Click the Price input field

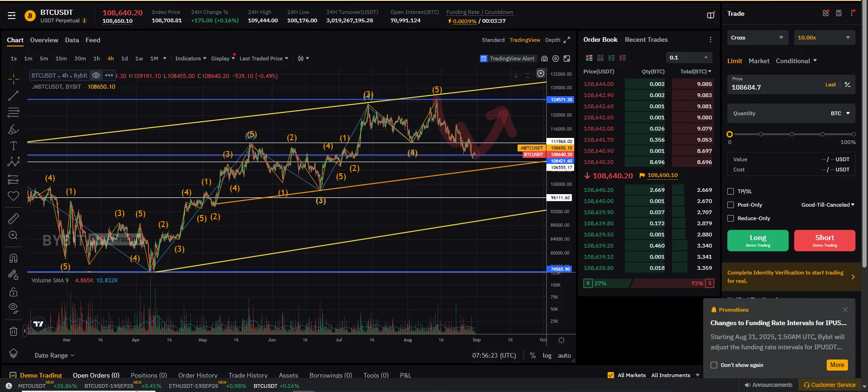pos(791,84)
